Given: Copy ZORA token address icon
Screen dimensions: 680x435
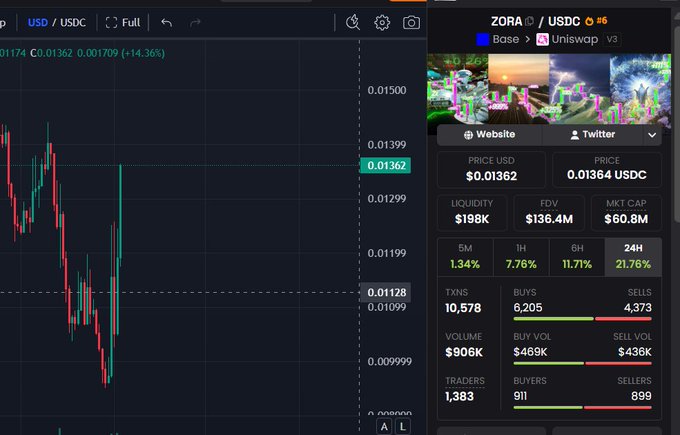Looking at the screenshot, I should 529,21.
